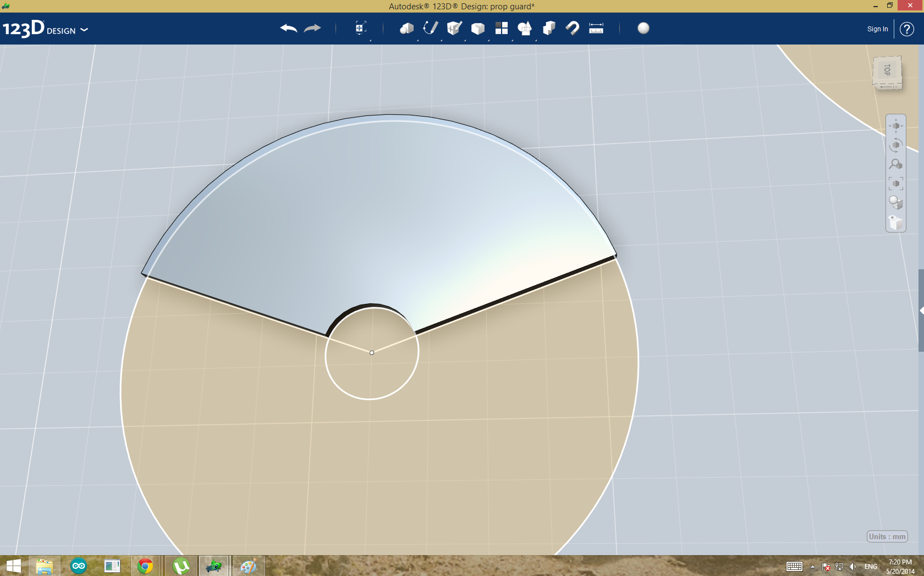
Task: Expand the collapsed right side panel
Action: [921, 311]
